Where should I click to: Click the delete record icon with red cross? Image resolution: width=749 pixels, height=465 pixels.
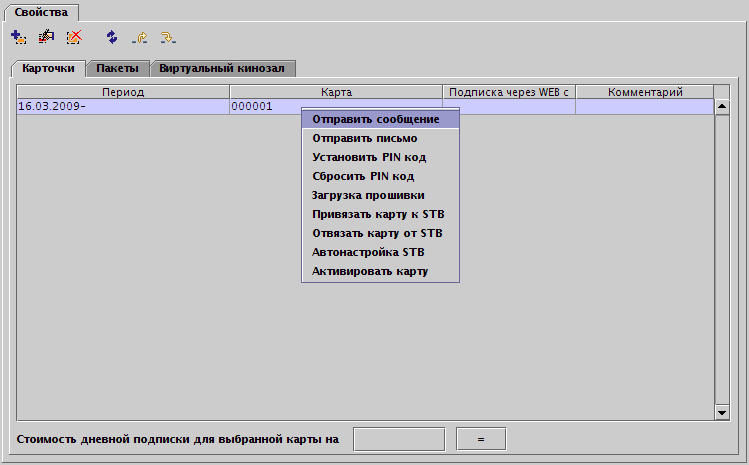73,37
